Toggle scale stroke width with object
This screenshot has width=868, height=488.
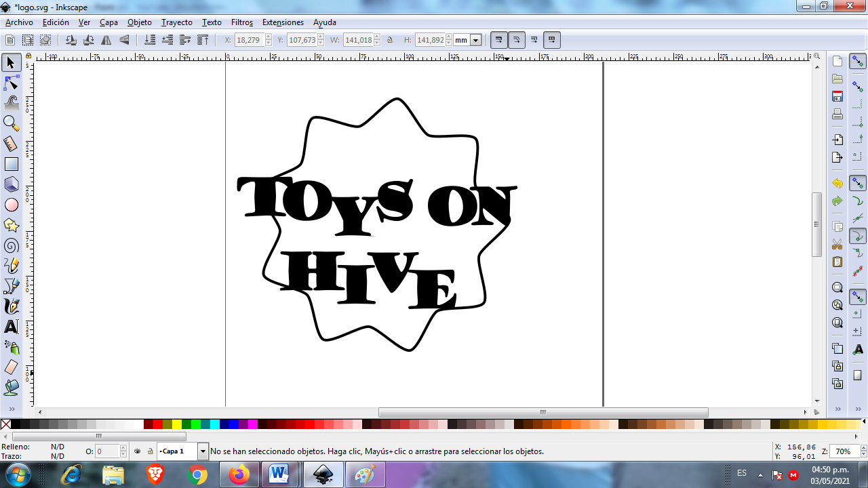click(x=498, y=40)
